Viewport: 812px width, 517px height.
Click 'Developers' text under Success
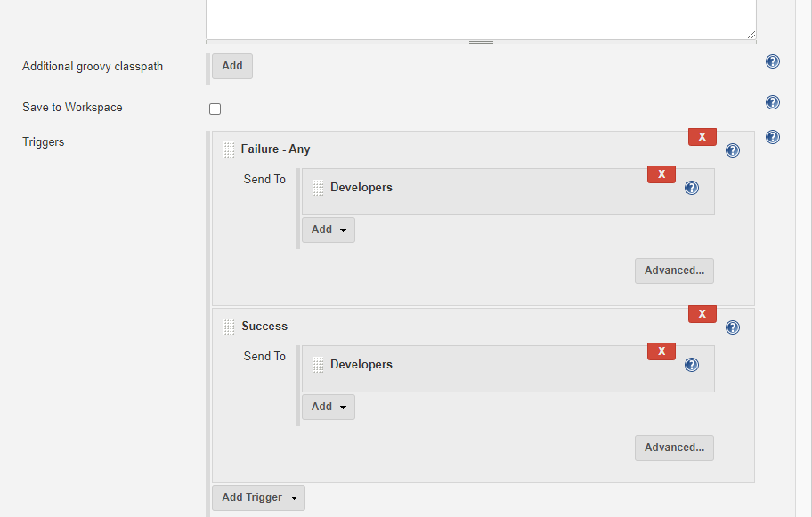click(x=361, y=365)
